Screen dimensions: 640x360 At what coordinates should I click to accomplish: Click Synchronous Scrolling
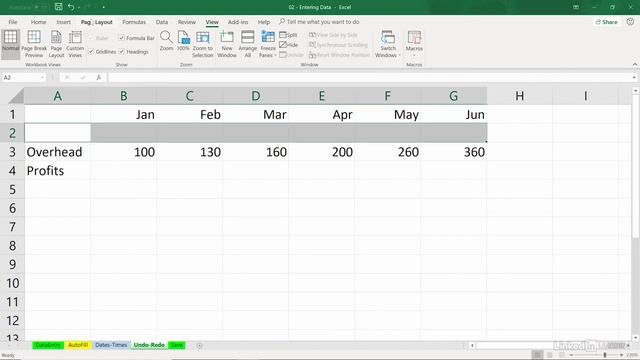pyautogui.click(x=338, y=45)
